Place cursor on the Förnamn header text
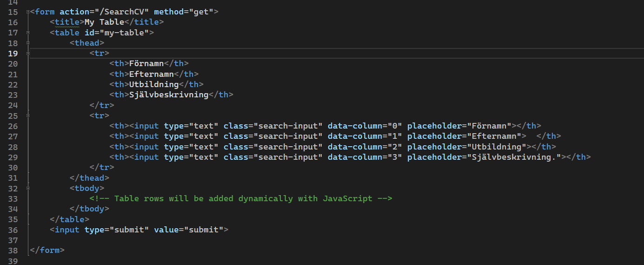 (x=146, y=63)
